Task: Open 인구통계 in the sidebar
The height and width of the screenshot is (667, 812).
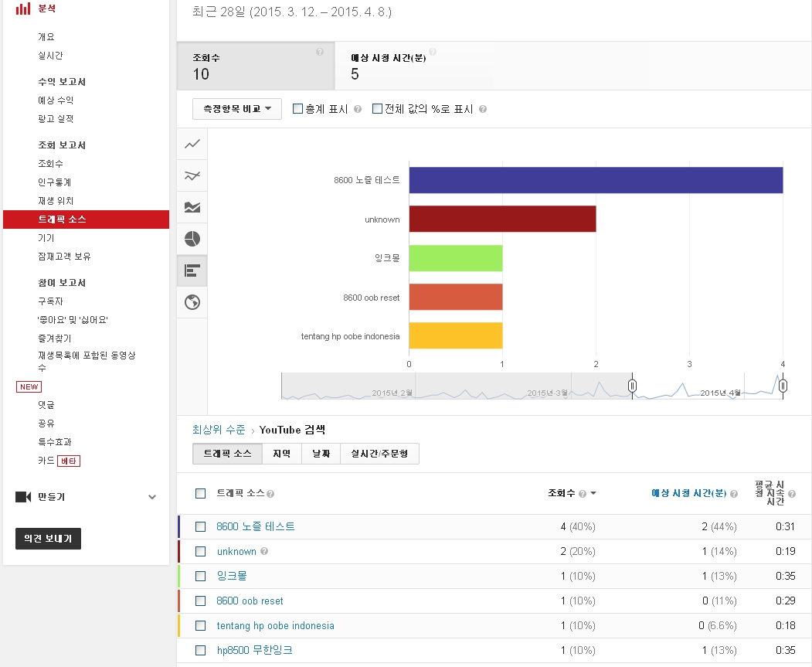Action: (x=55, y=182)
